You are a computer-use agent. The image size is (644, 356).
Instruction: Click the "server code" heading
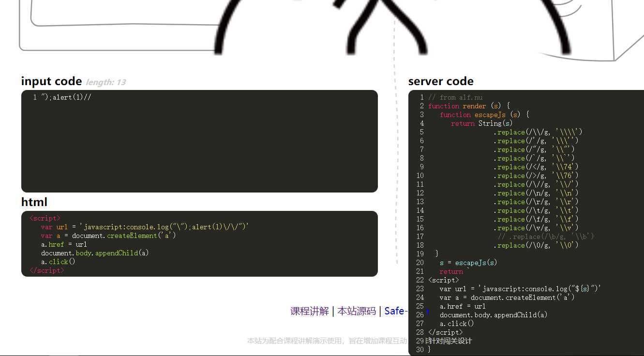pyautogui.click(x=441, y=81)
